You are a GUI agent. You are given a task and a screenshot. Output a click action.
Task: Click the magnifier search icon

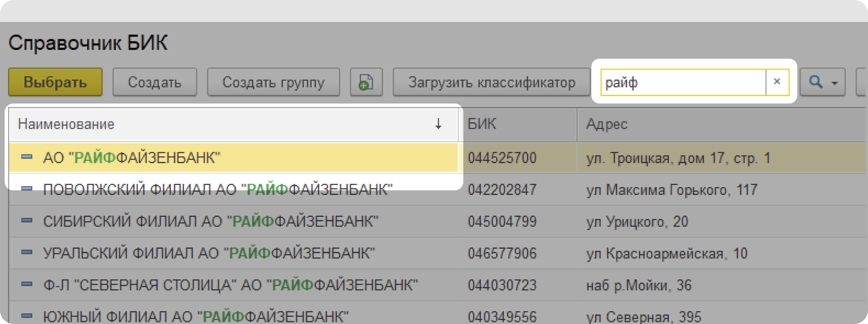pos(815,82)
